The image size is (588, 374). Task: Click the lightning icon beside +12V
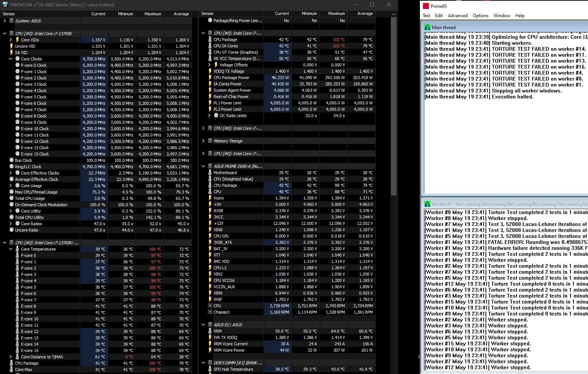click(210, 223)
